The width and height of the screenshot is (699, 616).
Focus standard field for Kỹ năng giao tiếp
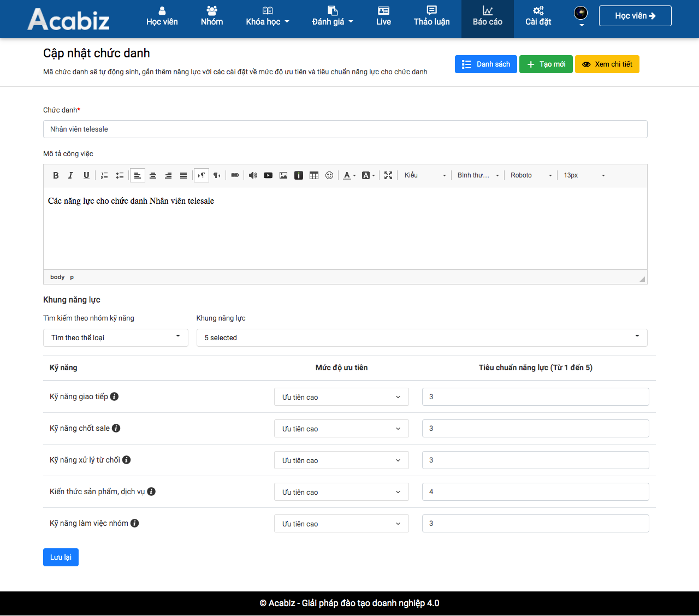click(x=536, y=397)
